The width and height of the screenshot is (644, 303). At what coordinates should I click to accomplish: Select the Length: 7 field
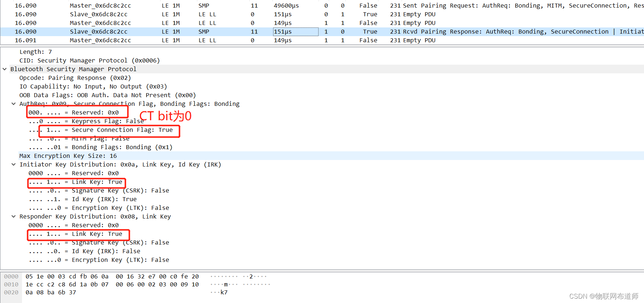(36, 52)
